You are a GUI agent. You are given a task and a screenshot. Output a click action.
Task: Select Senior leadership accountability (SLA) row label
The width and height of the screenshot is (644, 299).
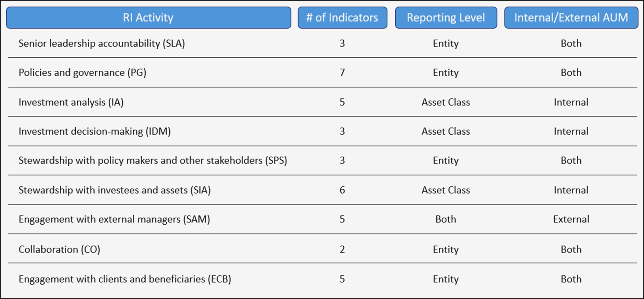coord(102,43)
